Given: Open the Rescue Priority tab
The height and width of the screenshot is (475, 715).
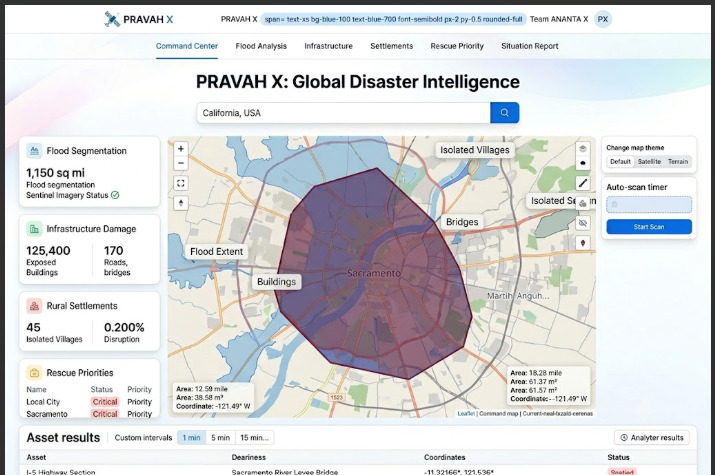Looking at the screenshot, I should click(457, 46).
